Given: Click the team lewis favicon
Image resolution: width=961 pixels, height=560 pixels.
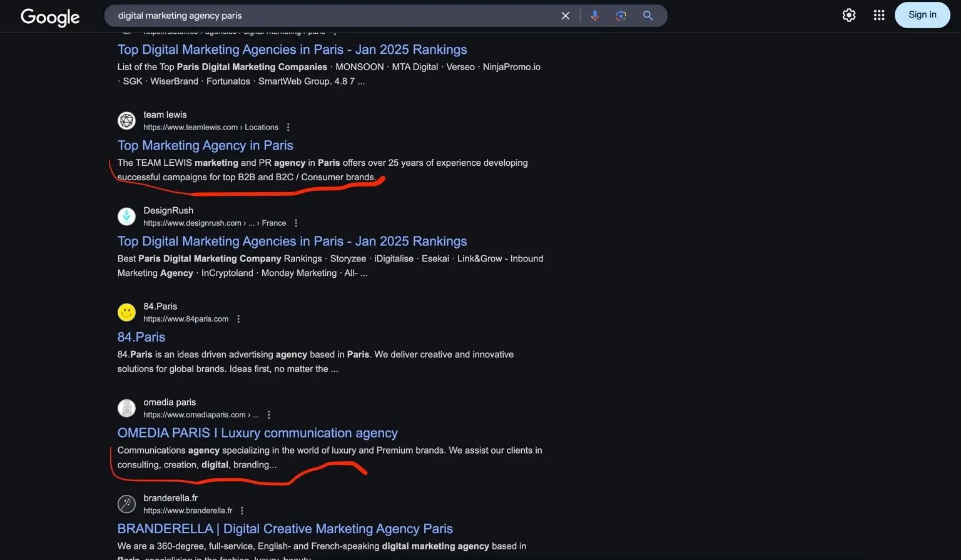Looking at the screenshot, I should (126, 120).
